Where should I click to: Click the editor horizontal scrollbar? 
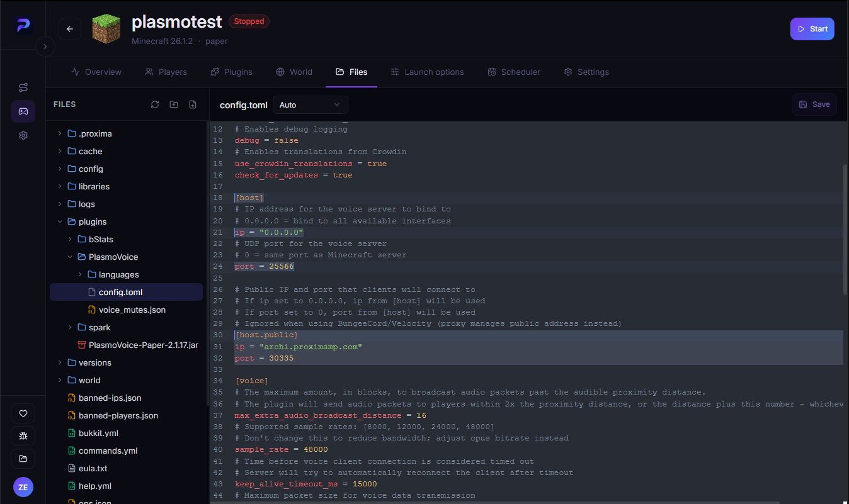point(494,502)
